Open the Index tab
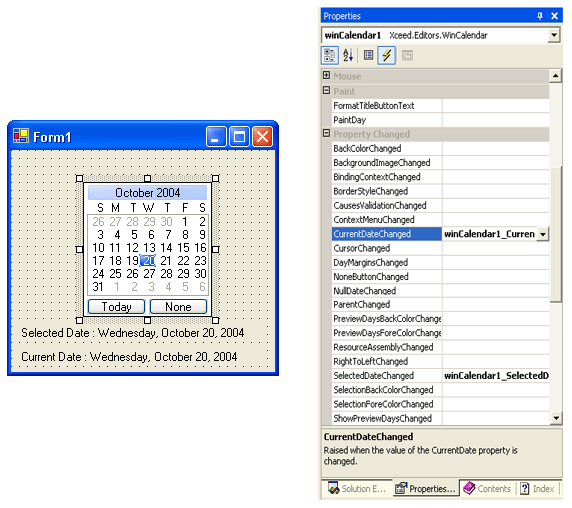This screenshot has width=572, height=508. (538, 488)
